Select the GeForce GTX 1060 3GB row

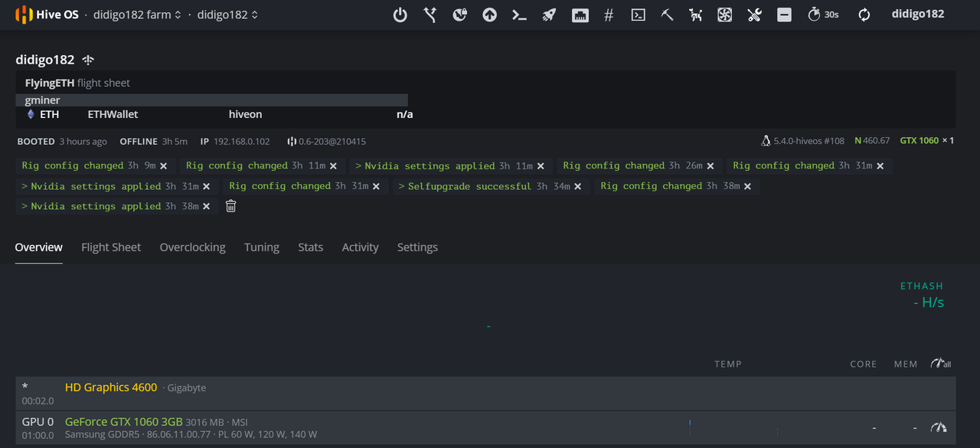[485, 428]
